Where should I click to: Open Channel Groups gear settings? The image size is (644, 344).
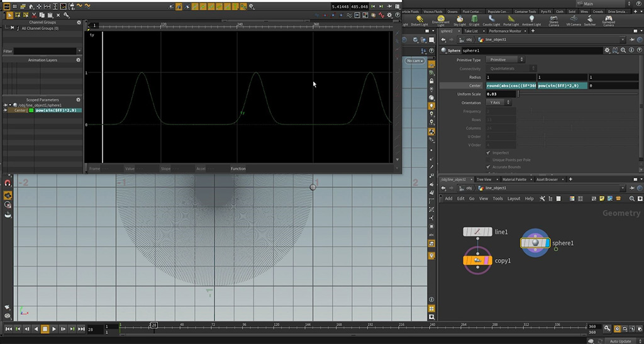click(79, 22)
